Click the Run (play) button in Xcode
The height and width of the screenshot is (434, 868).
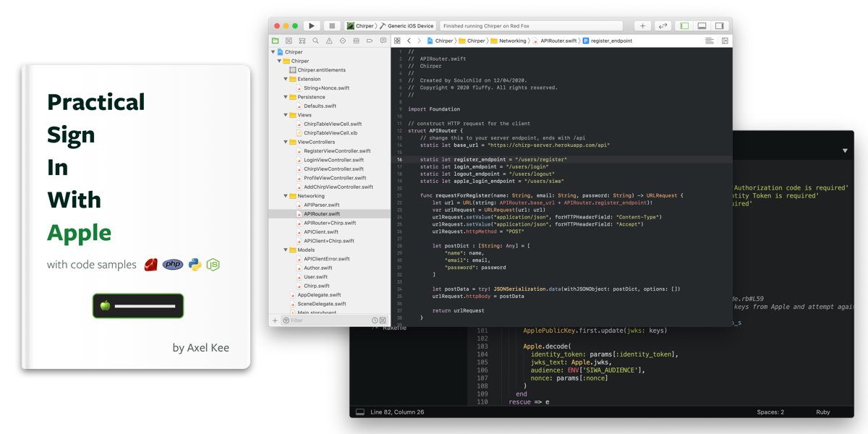[x=312, y=26]
